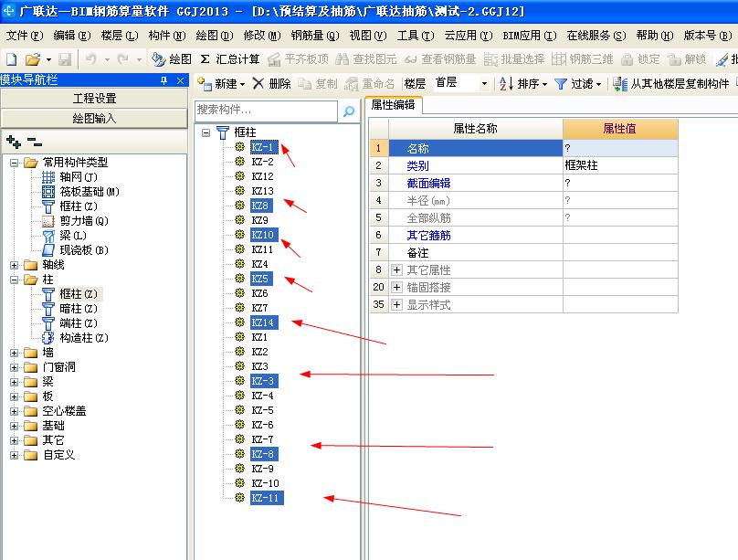This screenshot has width=738, height=560.
Task: Select the 属性编辑 tab
Action: pyautogui.click(x=393, y=105)
